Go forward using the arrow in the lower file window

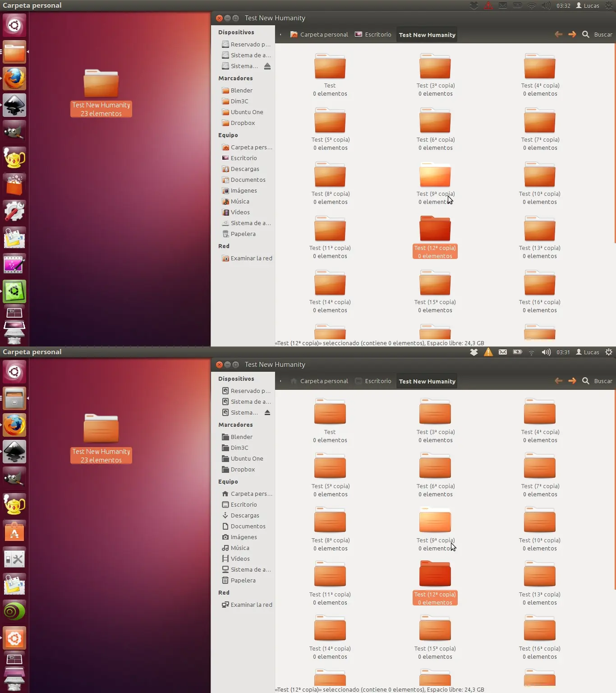[572, 381]
